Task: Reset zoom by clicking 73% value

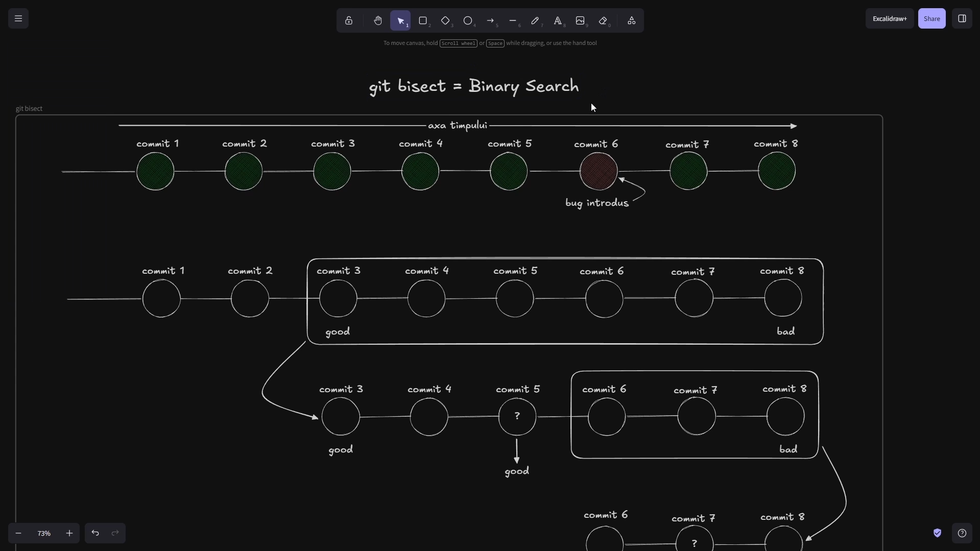Action: pos(44,533)
